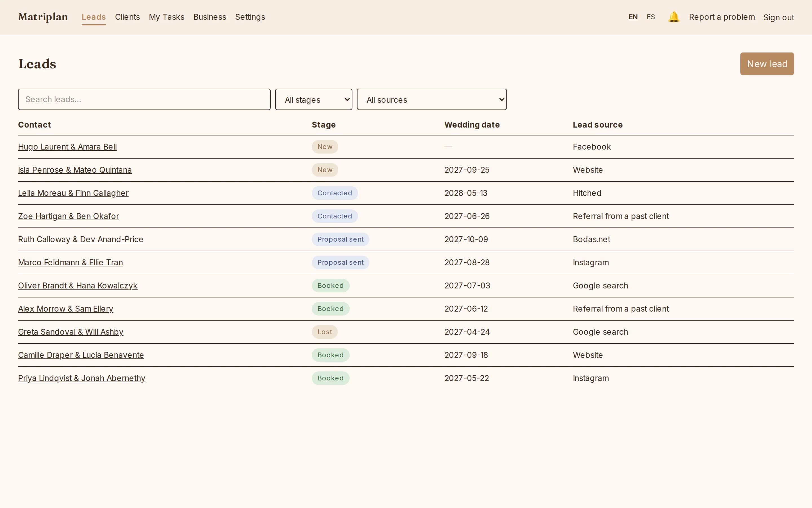The image size is (812, 508).
Task: Click the New lead button
Action: [767, 64]
